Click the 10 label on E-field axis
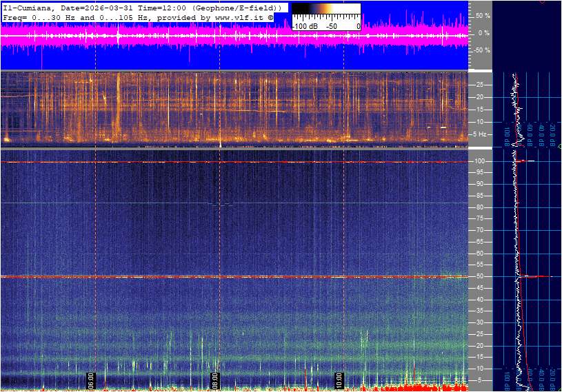 coord(479,369)
